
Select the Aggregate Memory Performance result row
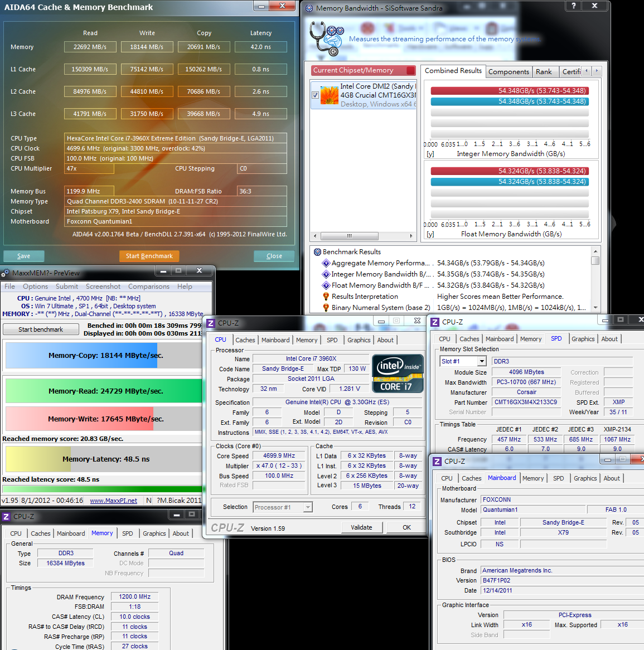click(x=450, y=263)
